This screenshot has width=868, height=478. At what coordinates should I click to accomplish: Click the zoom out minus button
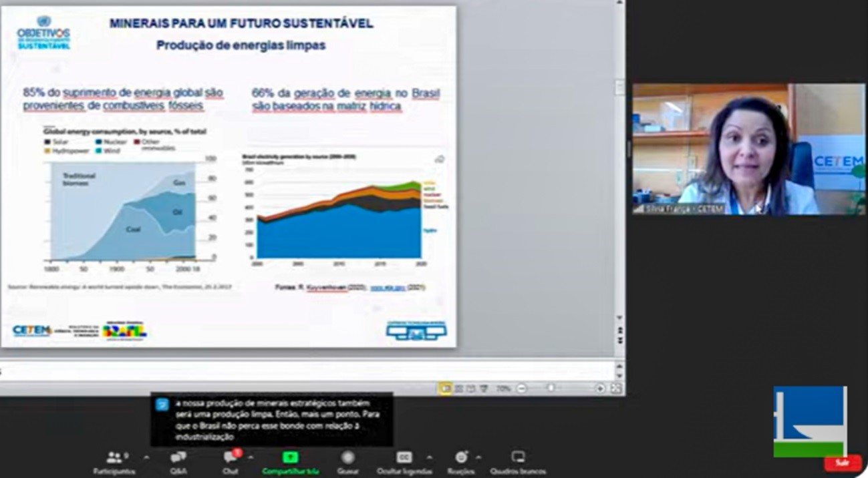click(522, 389)
